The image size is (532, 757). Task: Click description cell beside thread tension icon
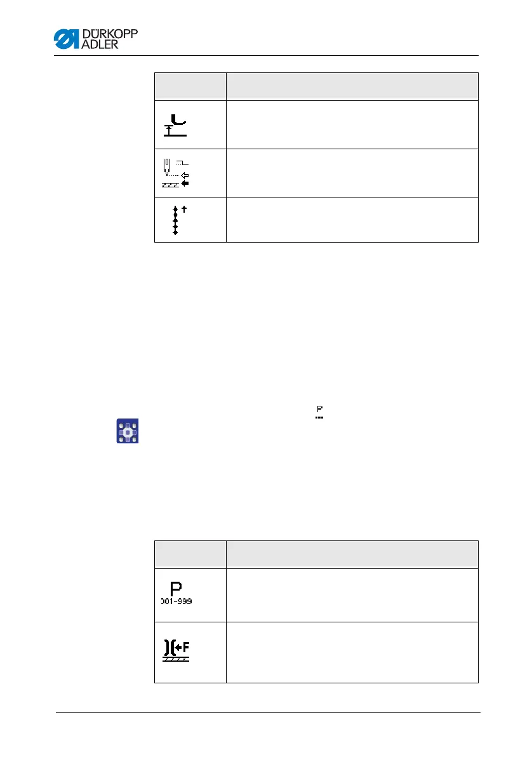[x=352, y=653]
